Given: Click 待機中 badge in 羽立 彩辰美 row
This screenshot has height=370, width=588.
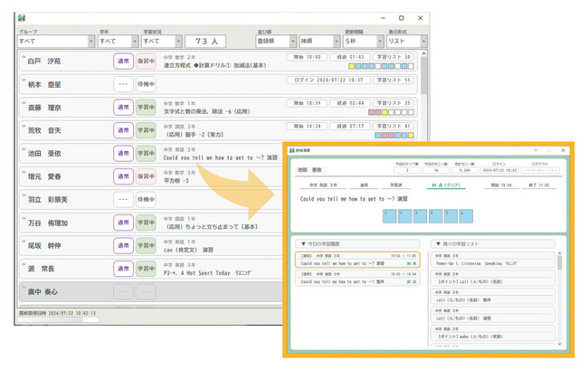Looking at the screenshot, I should (x=146, y=199).
